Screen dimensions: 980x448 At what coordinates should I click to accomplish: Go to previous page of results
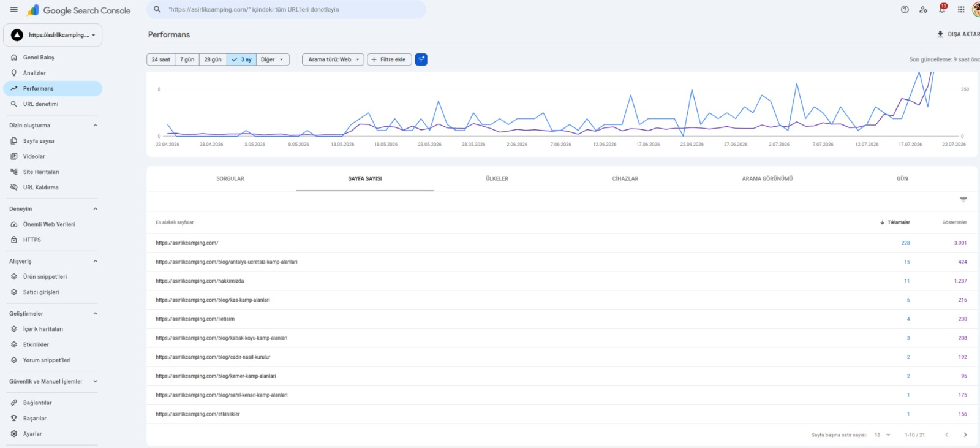pyautogui.click(x=946, y=435)
